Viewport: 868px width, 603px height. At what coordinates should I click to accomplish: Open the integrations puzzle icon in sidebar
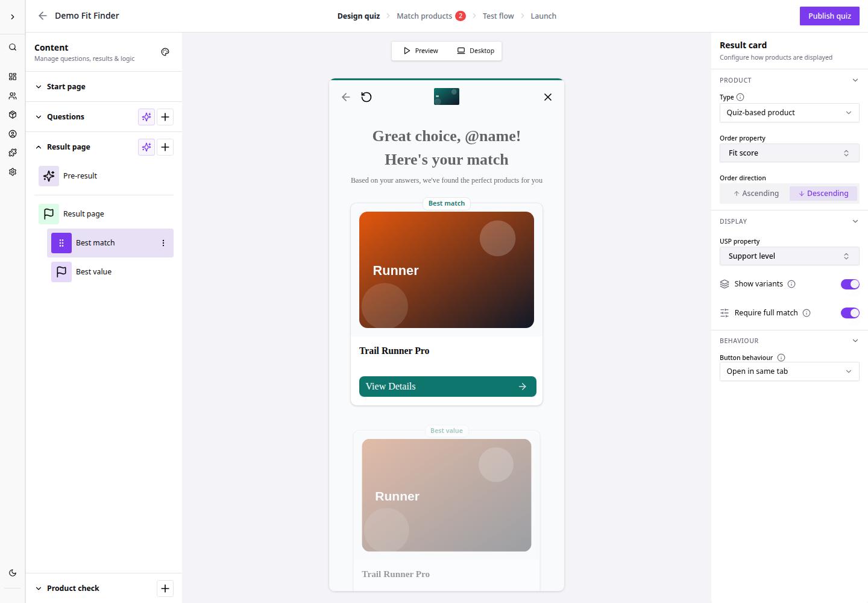click(x=13, y=153)
